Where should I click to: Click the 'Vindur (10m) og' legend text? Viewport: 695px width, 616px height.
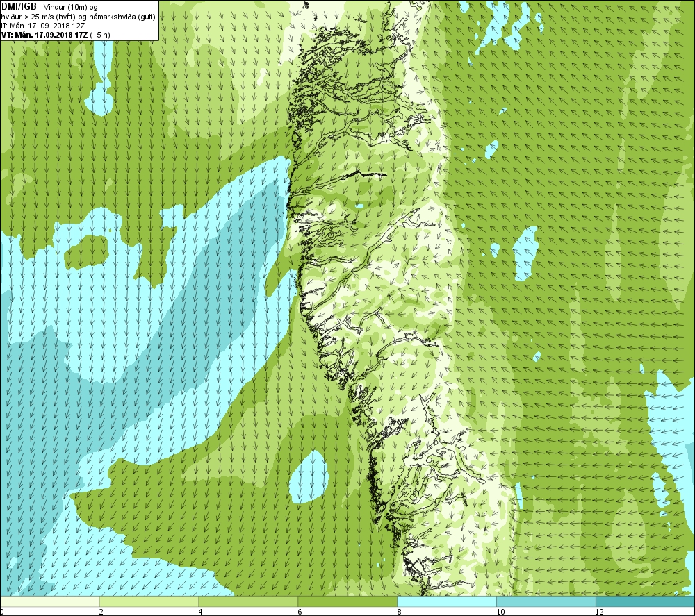(x=69, y=8)
